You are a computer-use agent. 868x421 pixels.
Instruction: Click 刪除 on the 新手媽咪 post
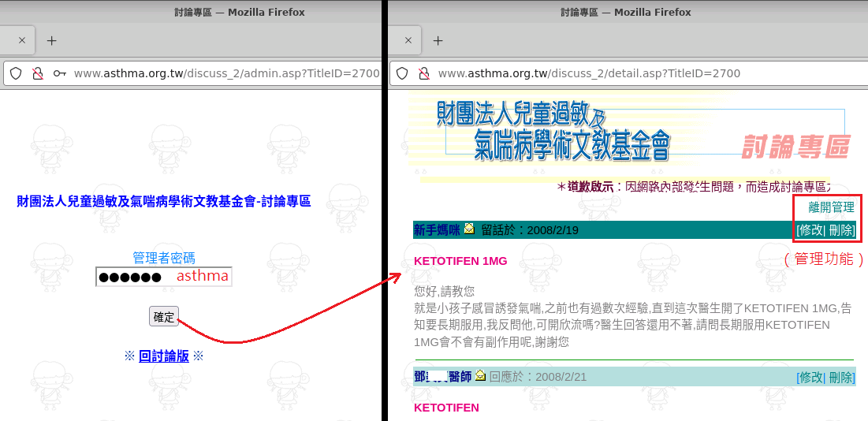click(840, 230)
